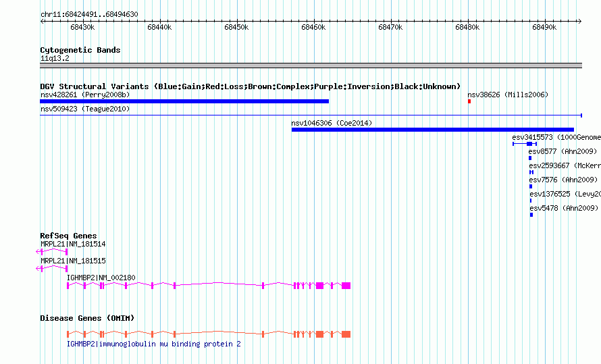Viewport: 601px width, 364px height.
Task: Open variant label esv3415573 (1000Genomes)
Action: coord(556,137)
